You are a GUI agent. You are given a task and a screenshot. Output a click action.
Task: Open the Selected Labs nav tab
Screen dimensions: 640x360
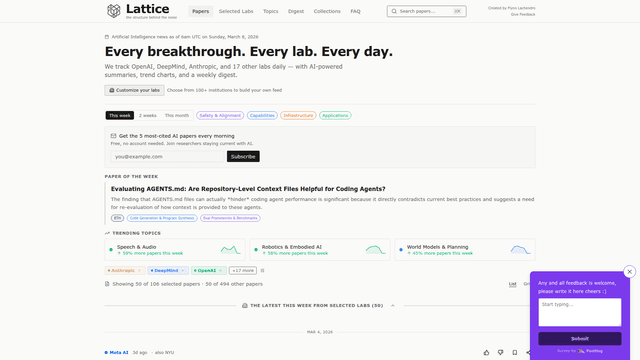coord(236,11)
